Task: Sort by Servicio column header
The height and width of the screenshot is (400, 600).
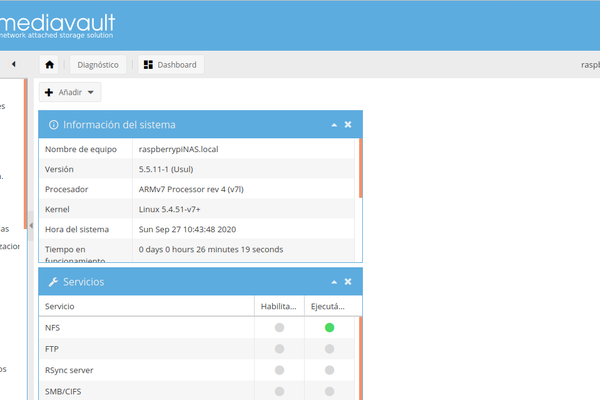Action: point(147,306)
